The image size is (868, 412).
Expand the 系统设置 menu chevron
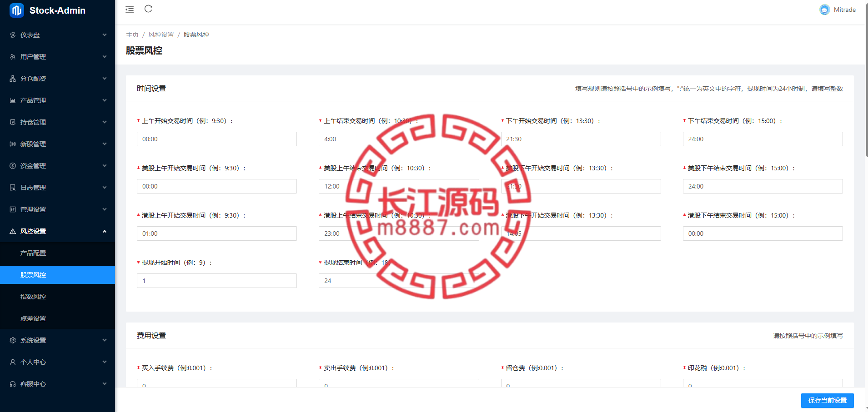pos(105,340)
